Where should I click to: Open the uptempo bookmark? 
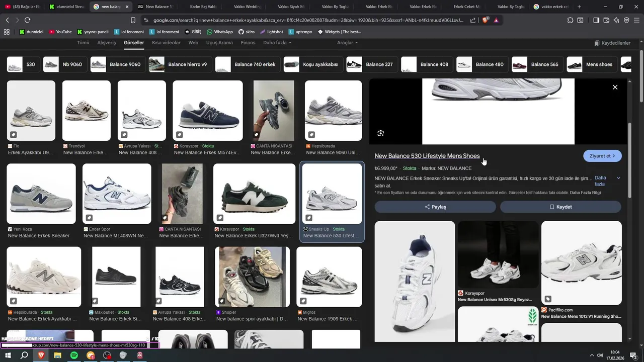(300, 32)
